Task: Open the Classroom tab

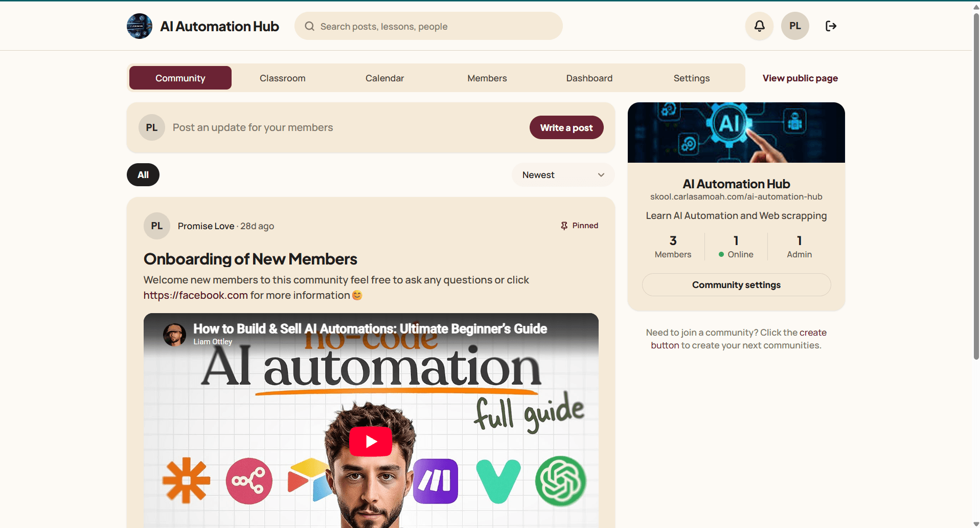Action: point(283,78)
